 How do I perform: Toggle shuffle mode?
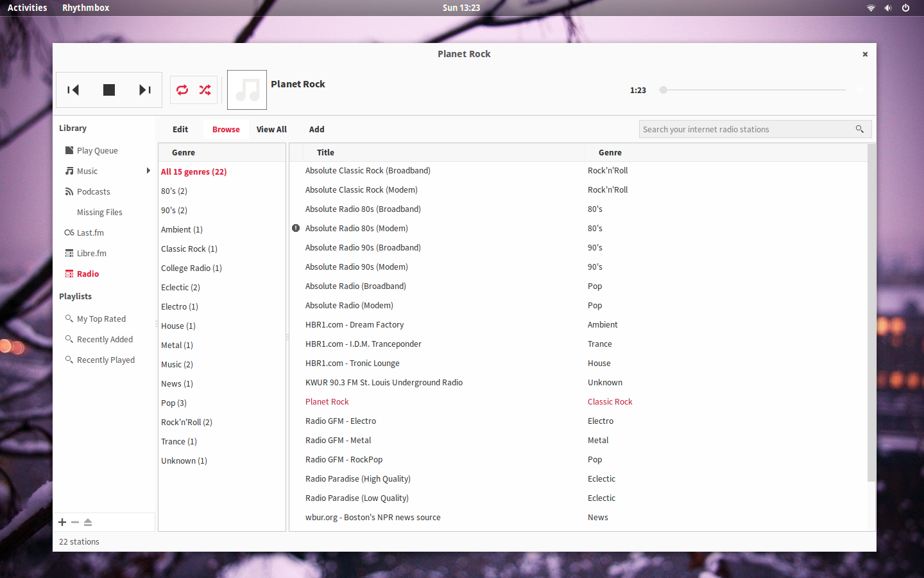pos(205,90)
